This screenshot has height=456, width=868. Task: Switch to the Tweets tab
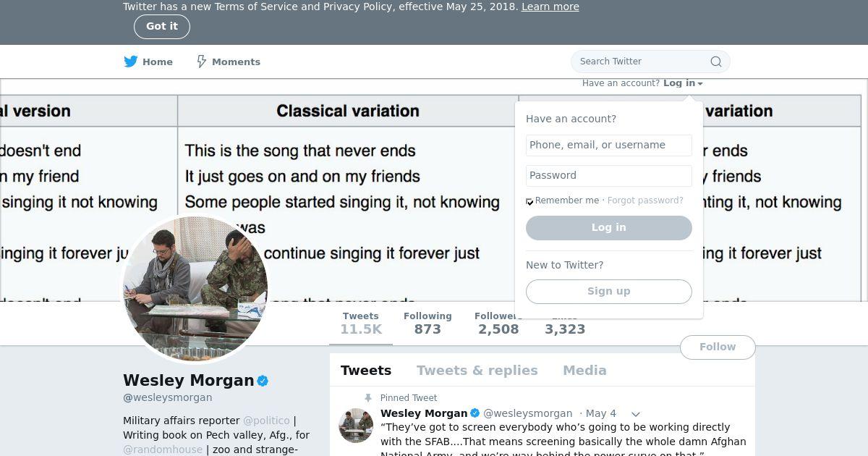tap(366, 371)
